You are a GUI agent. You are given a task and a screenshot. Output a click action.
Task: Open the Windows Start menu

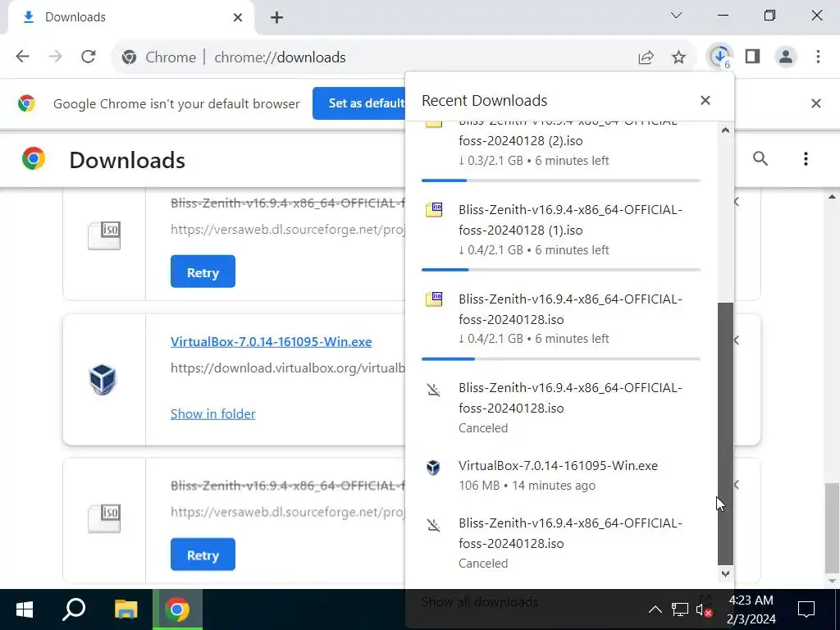[x=25, y=609]
